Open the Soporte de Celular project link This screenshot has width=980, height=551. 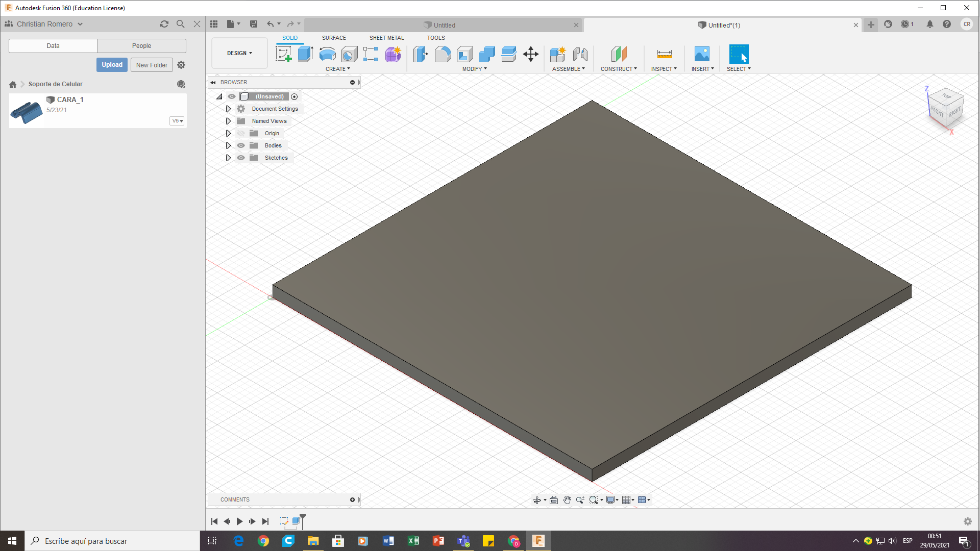tap(55, 84)
